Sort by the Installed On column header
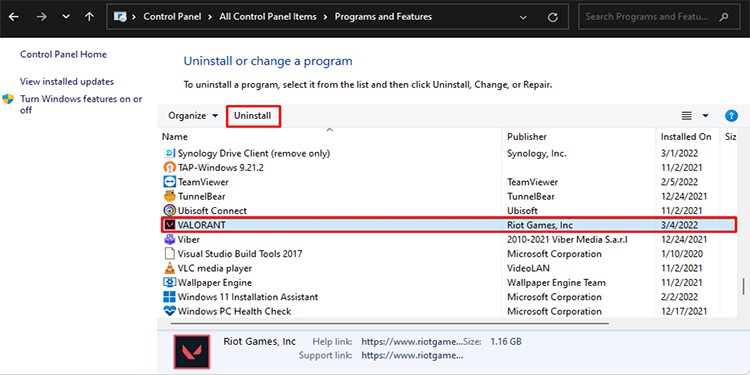 pos(686,137)
